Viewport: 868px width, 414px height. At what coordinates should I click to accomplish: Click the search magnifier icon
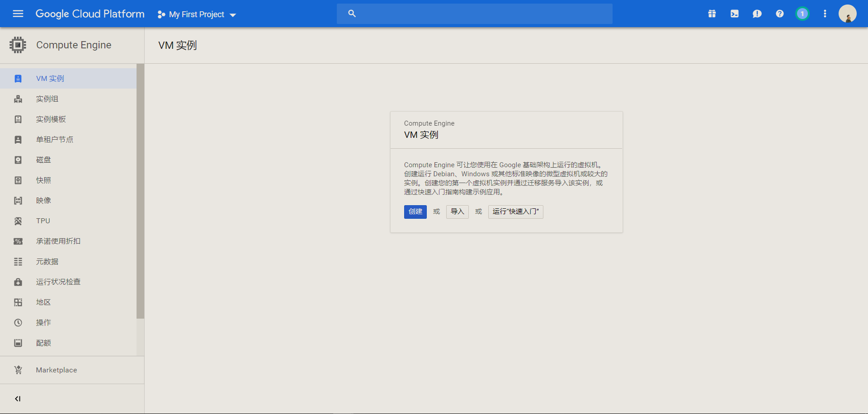pos(352,14)
